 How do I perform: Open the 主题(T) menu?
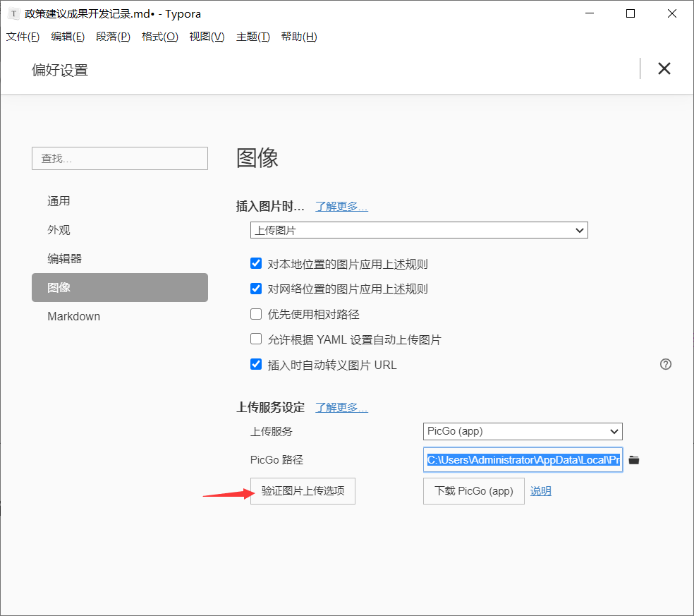tap(252, 37)
